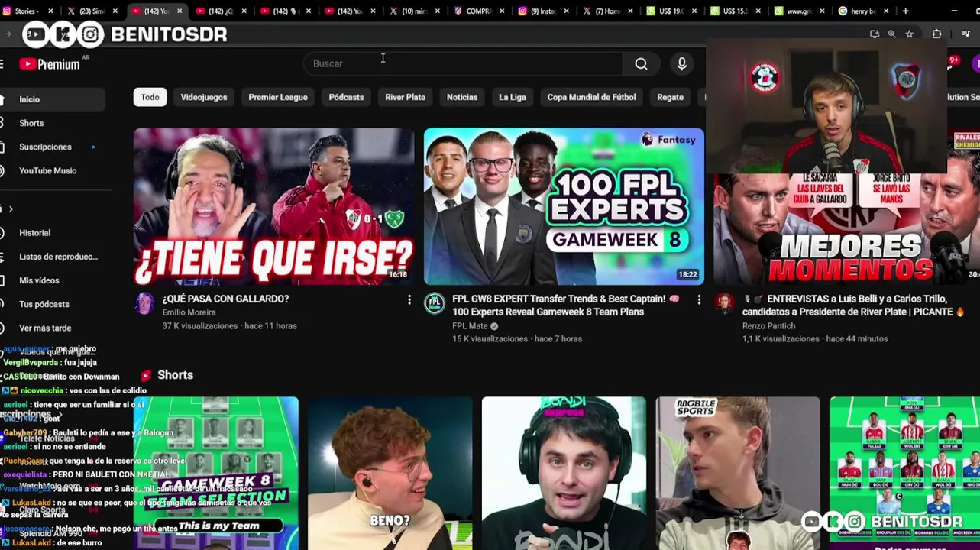
Task: Open ENTREVISTAS a Luis Belli video title
Action: pos(854,306)
